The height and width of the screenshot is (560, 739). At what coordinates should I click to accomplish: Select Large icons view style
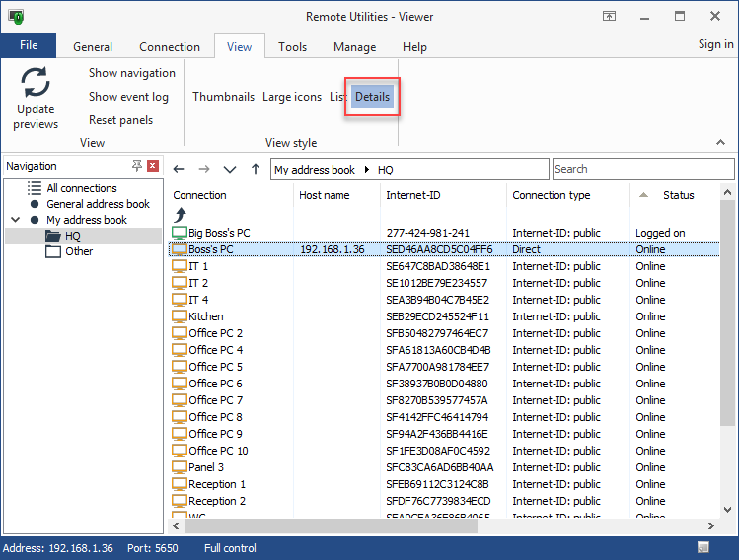pyautogui.click(x=292, y=97)
